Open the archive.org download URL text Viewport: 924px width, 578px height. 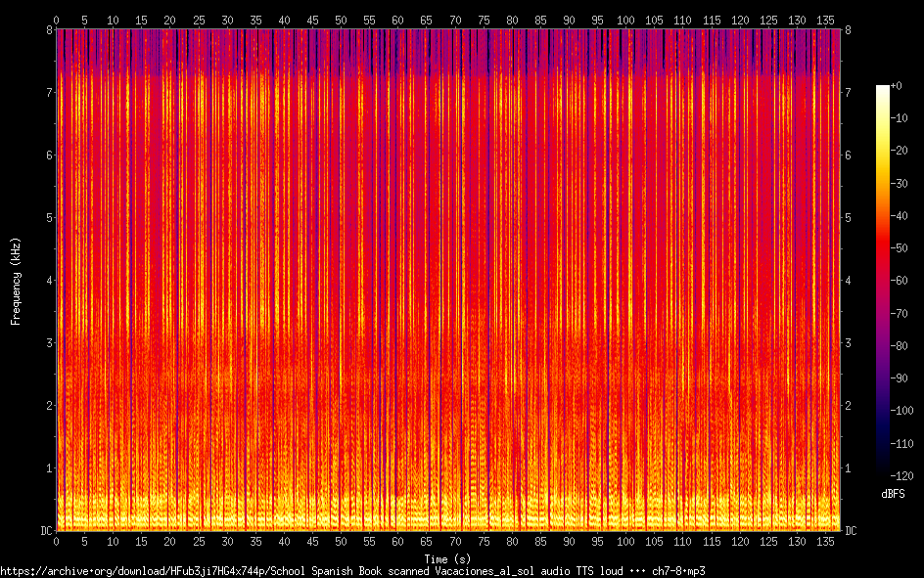point(352,571)
